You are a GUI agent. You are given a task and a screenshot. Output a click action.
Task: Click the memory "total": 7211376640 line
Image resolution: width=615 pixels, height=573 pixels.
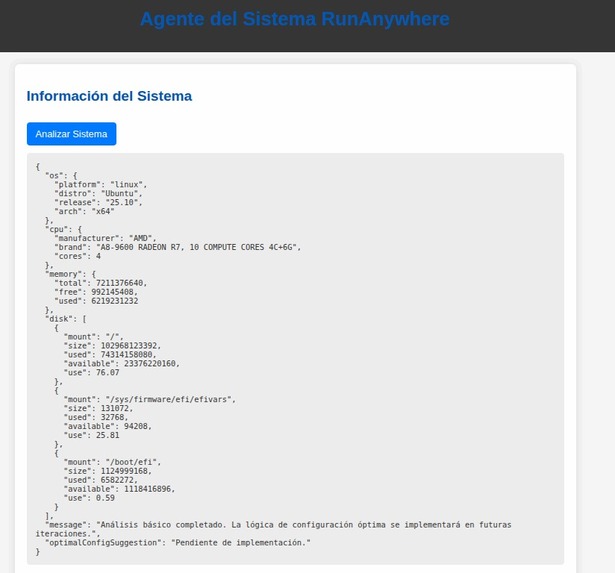tap(101, 283)
